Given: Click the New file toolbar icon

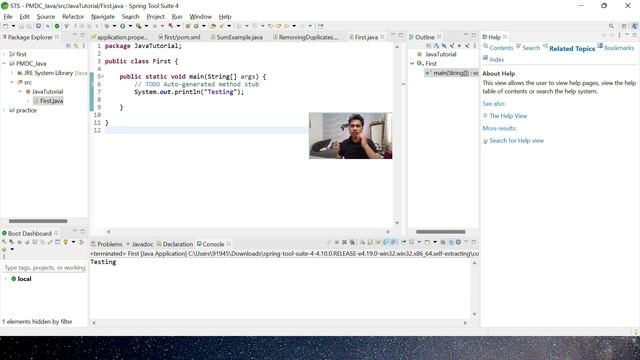Looking at the screenshot, I should 5,26.
